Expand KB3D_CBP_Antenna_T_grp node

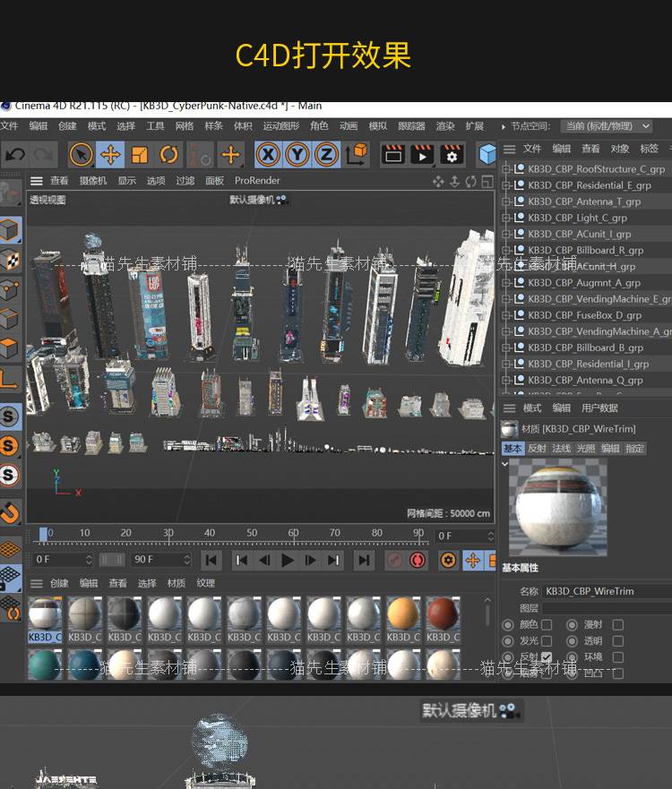(506, 202)
